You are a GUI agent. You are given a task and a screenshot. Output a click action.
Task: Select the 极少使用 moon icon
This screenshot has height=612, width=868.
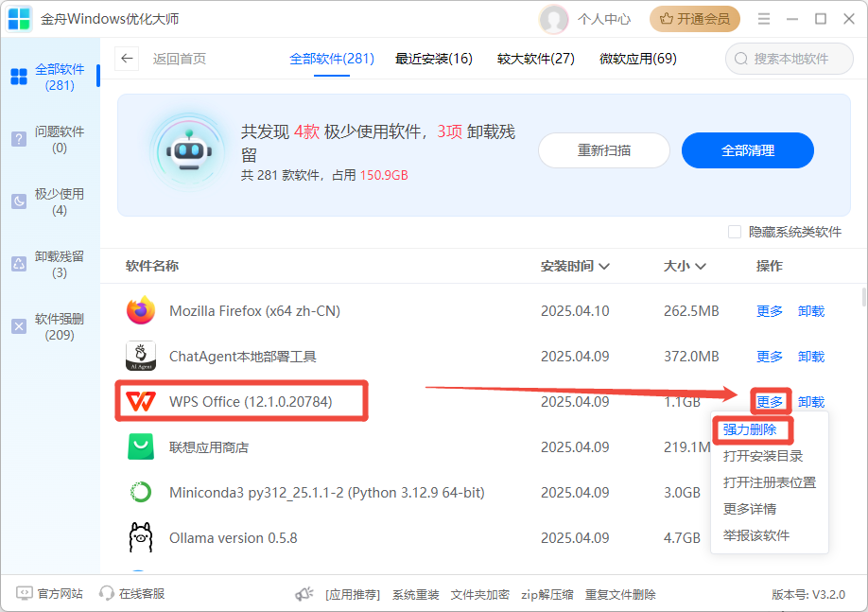[x=19, y=201]
